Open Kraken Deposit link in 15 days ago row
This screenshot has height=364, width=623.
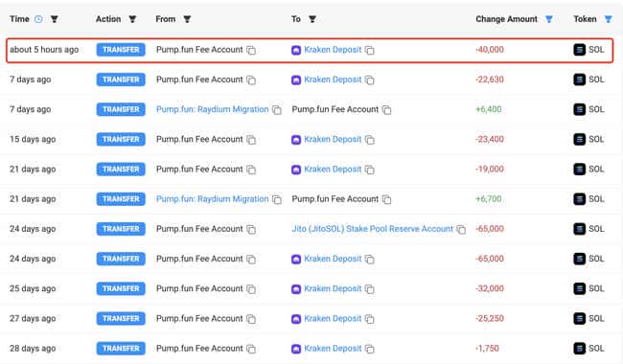tap(333, 139)
